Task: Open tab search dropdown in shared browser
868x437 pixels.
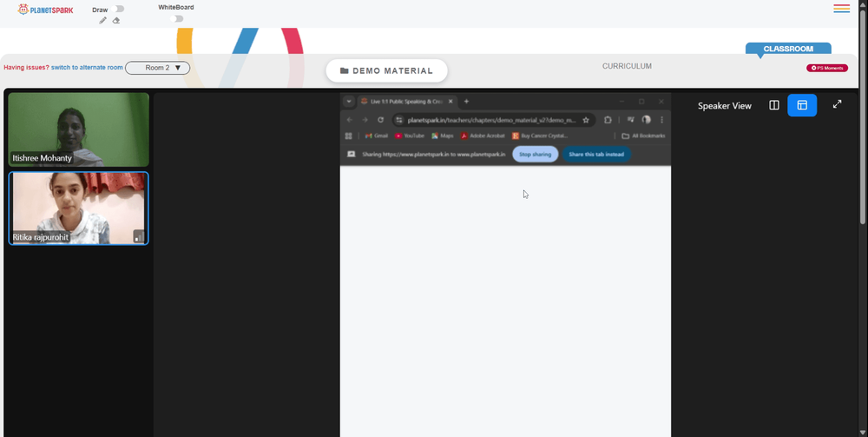Action: pyautogui.click(x=349, y=102)
